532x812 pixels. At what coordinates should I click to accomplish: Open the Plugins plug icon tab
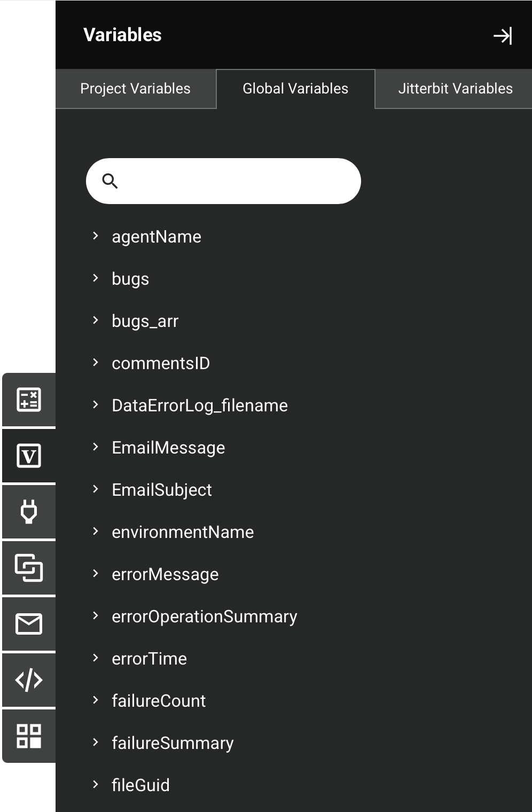29,512
